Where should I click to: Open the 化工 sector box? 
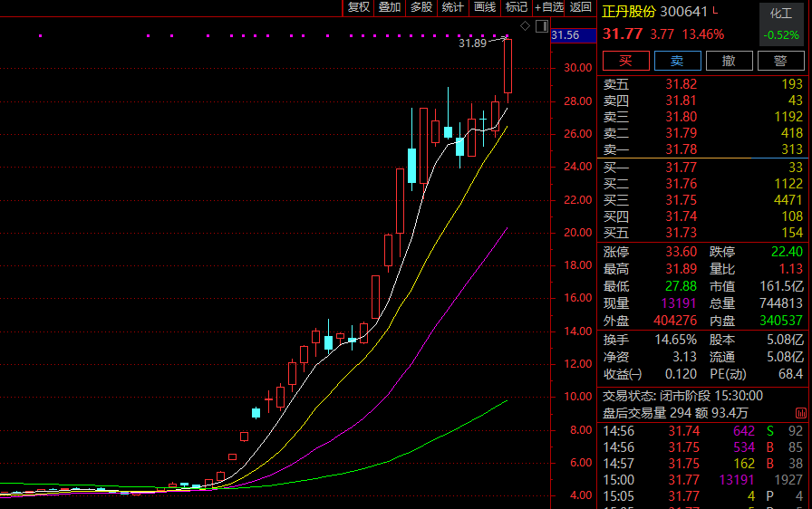point(781,23)
